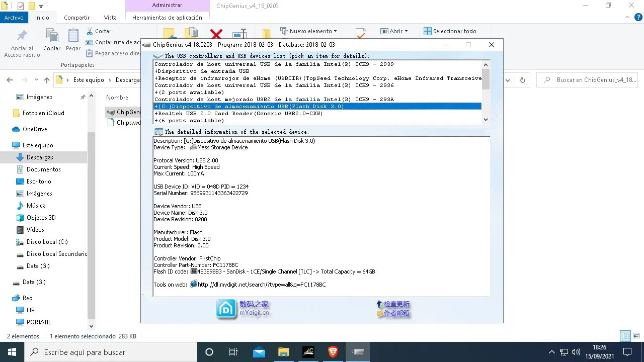Click Seleccionar todo in the ribbon

pyautogui.click(x=450, y=31)
